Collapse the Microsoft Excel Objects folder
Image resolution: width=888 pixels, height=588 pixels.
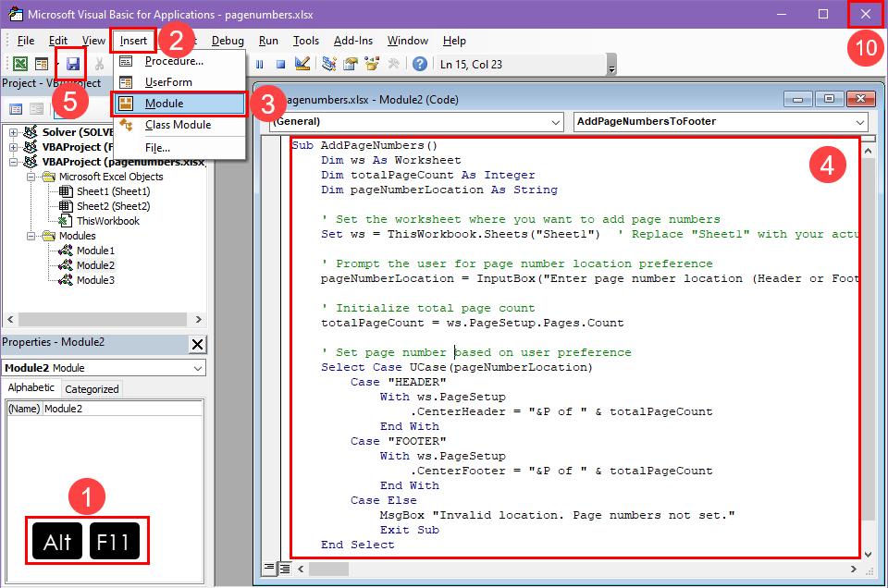31,177
